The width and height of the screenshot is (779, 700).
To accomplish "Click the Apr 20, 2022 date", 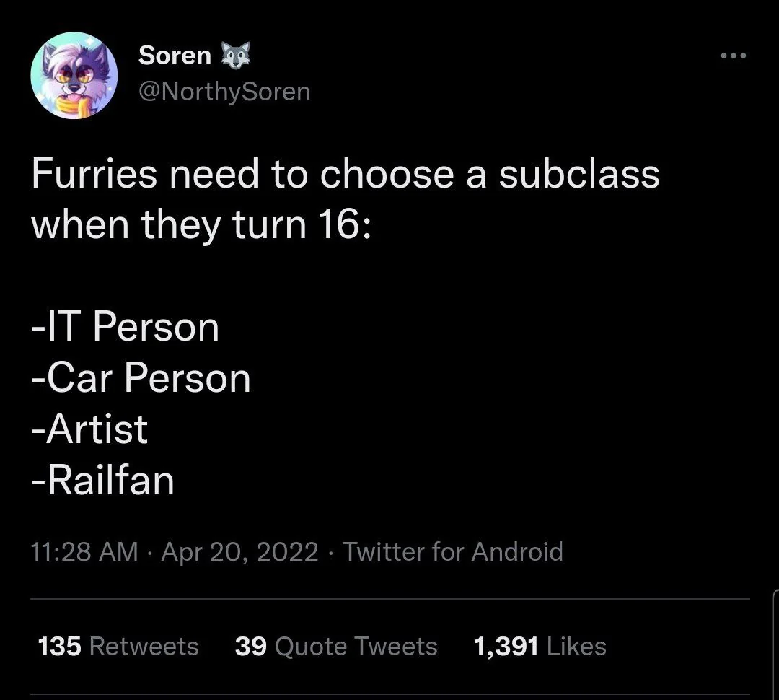I will click(x=239, y=552).
